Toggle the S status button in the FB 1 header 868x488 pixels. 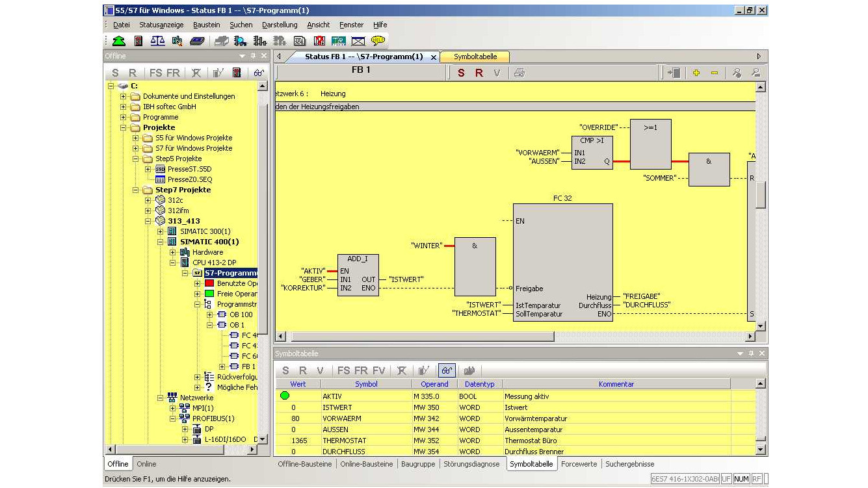[461, 73]
